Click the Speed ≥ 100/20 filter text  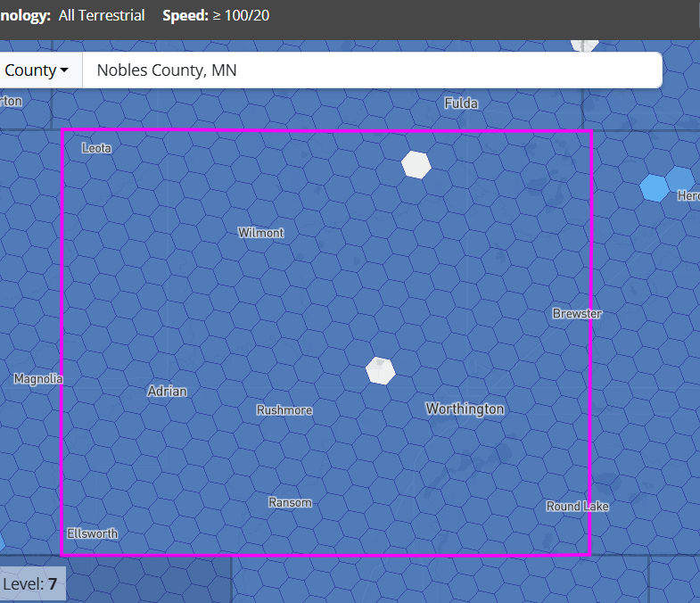click(x=216, y=16)
